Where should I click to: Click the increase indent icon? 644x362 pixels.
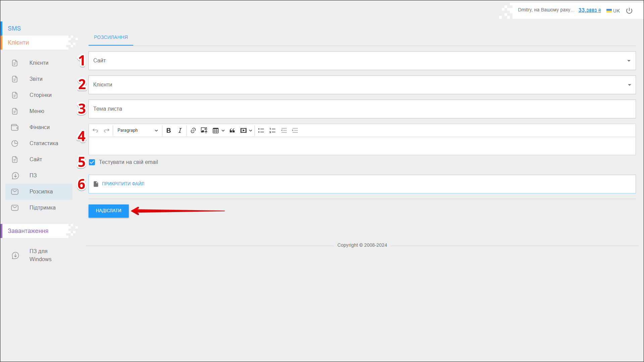[x=295, y=130]
